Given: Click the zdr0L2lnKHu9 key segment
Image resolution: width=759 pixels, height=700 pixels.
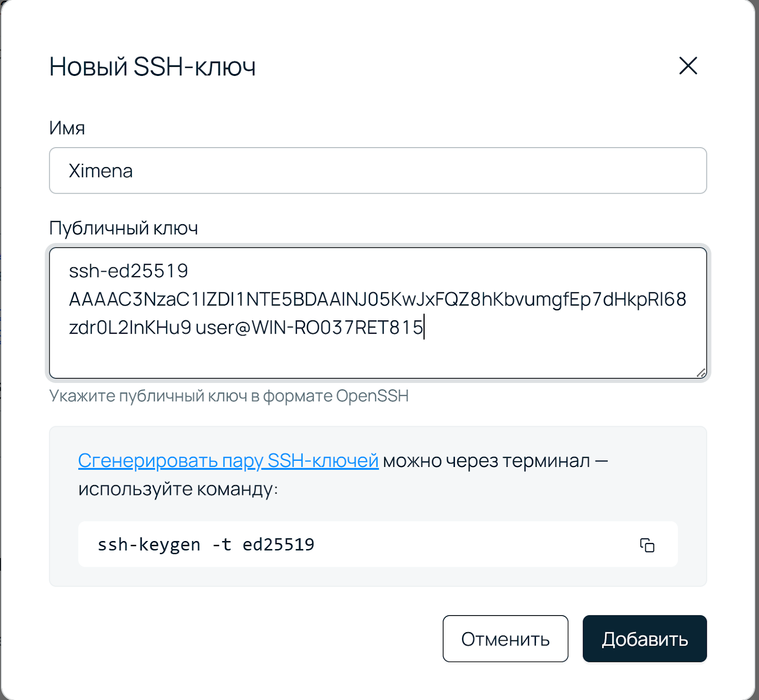Looking at the screenshot, I should pyautogui.click(x=130, y=328).
